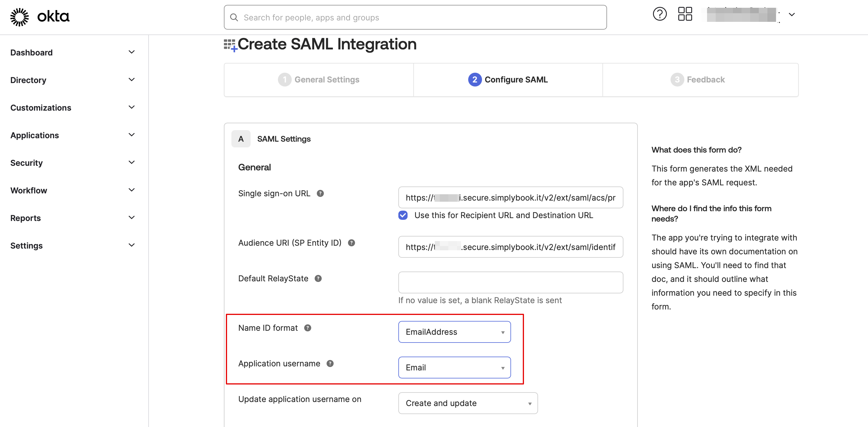Click help icon beside Audience URI label
The width and height of the screenshot is (868, 427).
coord(351,243)
